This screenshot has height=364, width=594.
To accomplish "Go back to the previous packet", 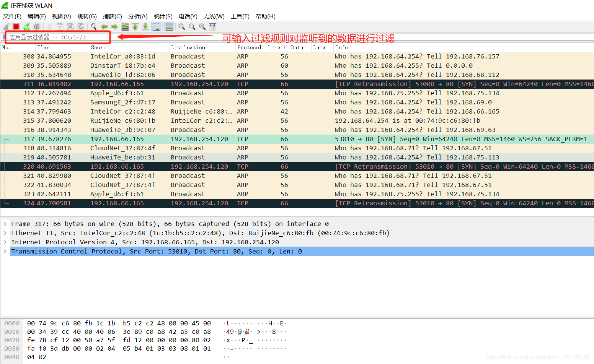I will (104, 27).
